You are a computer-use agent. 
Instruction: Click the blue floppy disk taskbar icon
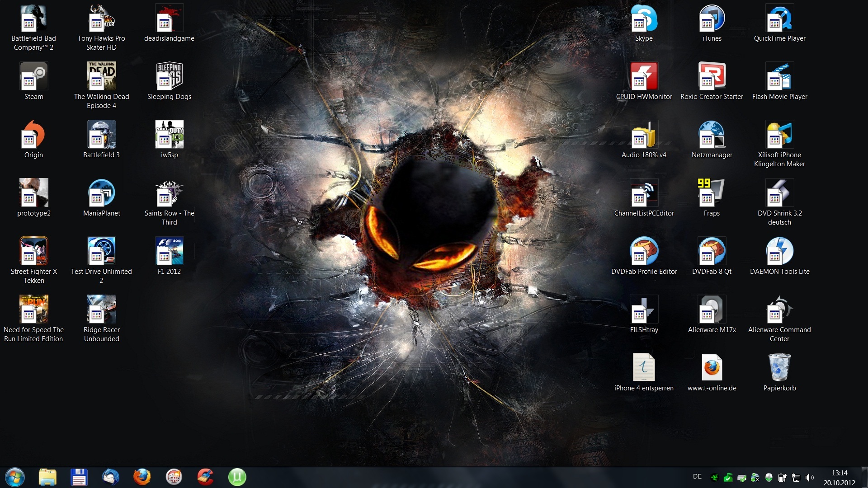79,477
